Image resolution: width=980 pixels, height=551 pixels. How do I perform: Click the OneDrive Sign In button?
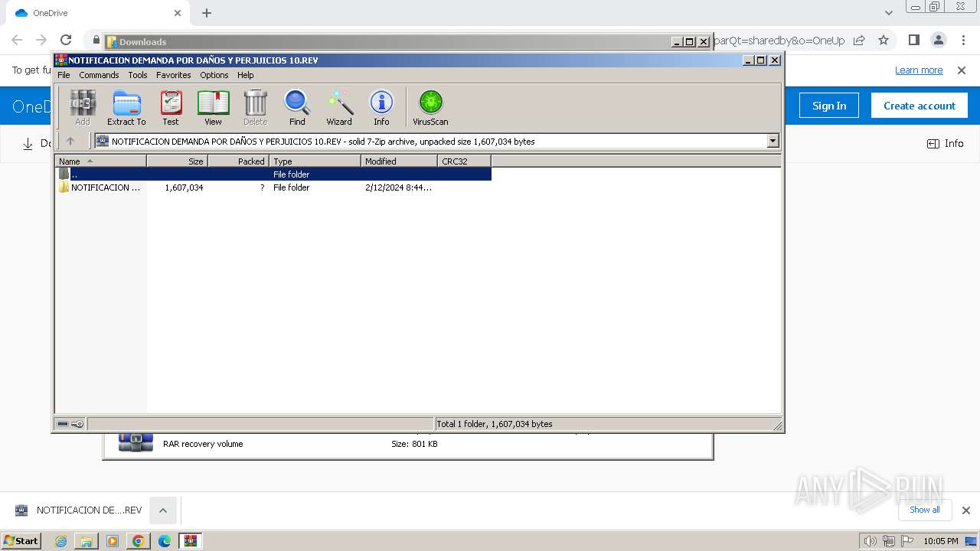point(829,106)
